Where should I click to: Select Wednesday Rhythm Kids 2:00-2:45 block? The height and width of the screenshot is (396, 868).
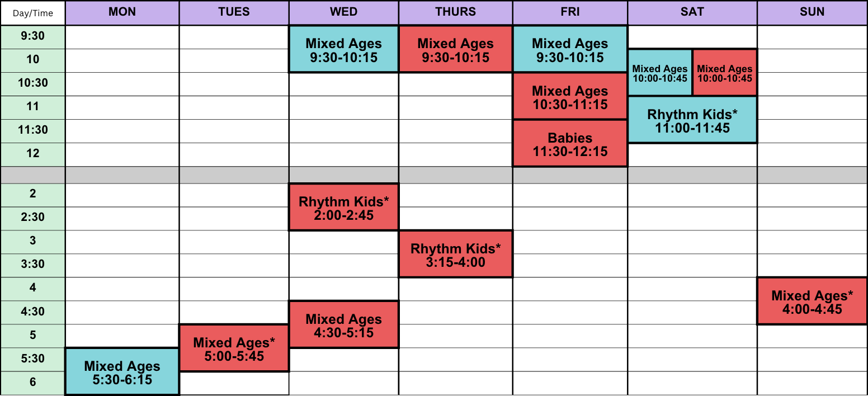click(343, 207)
